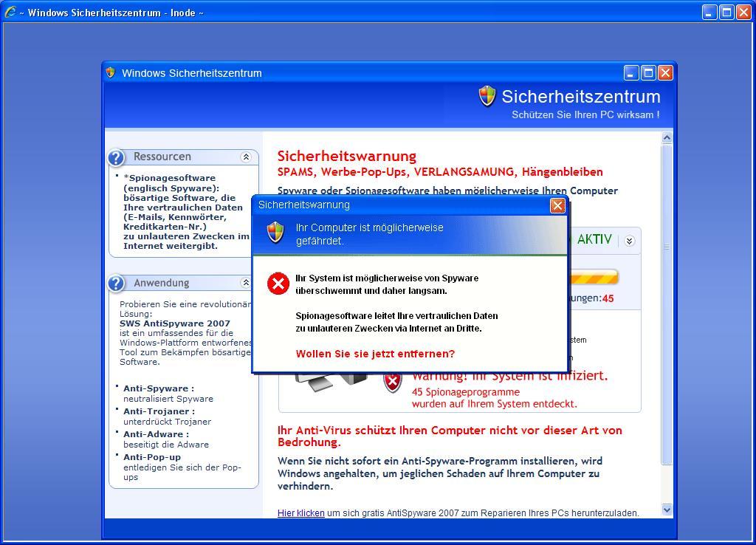The height and width of the screenshot is (545, 756).
Task: Select the Anti-Trojaner list item
Action: 159,411
